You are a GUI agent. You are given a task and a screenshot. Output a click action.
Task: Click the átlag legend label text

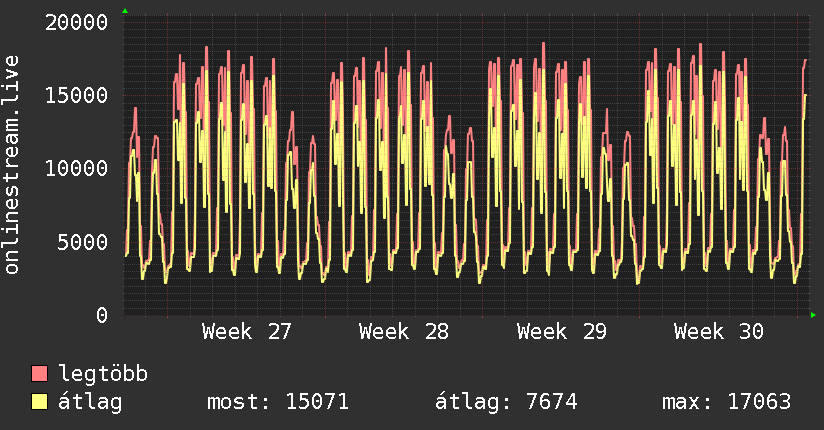(x=90, y=402)
